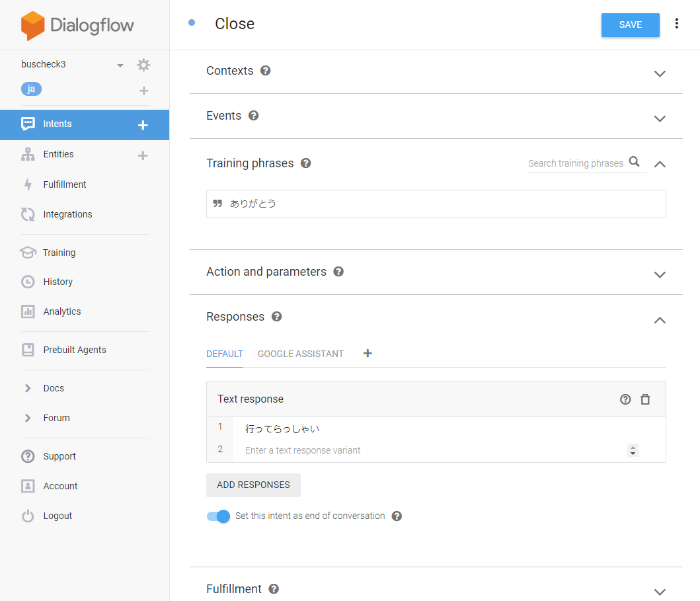Click the Support question mark icon
The width and height of the screenshot is (700, 601).
(28, 456)
